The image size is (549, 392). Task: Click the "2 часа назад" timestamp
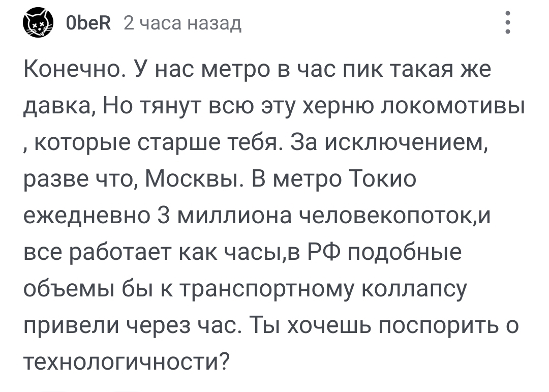[183, 23]
